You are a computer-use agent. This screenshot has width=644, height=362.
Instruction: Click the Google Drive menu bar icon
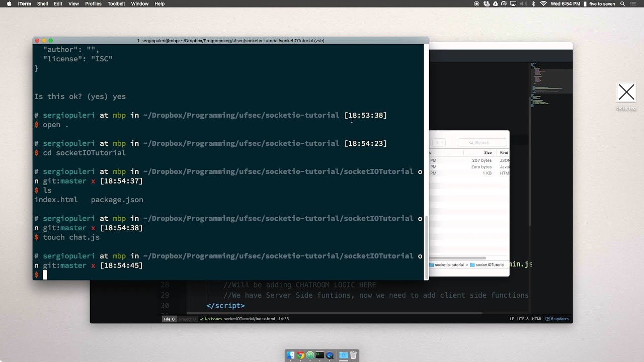pyautogui.click(x=495, y=4)
